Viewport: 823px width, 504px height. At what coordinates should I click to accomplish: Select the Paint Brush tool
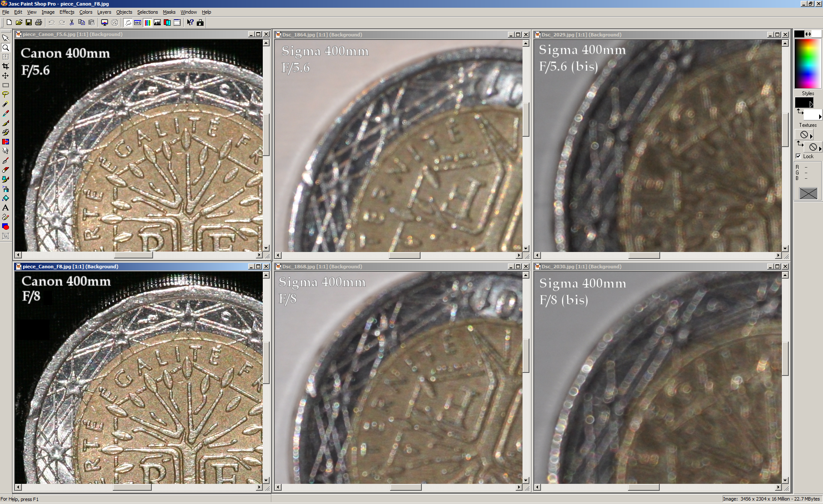pos(6,123)
